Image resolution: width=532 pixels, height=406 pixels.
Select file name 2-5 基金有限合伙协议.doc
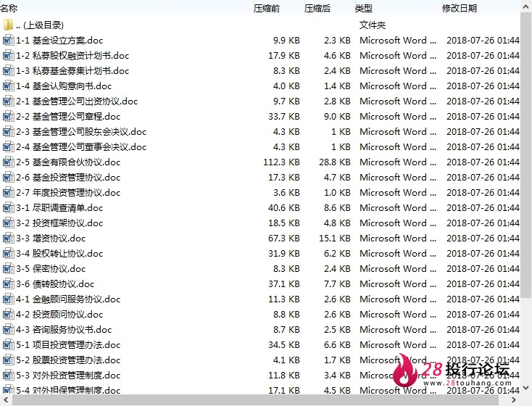(68, 162)
